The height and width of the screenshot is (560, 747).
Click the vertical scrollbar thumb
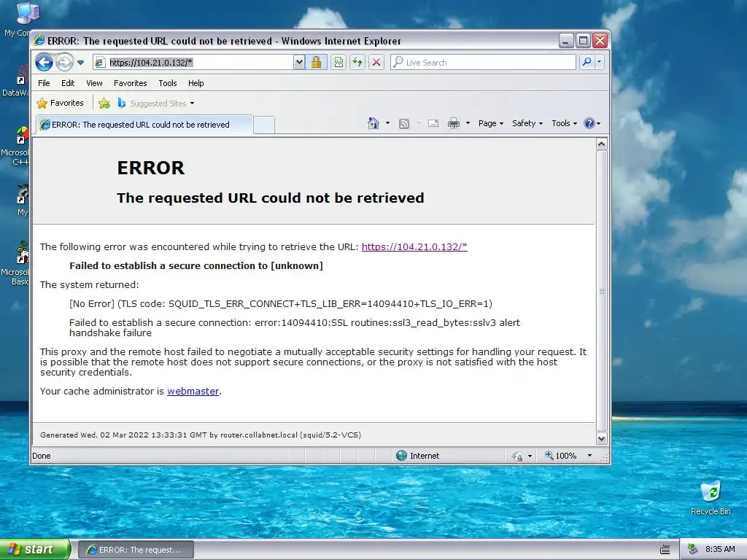tap(601, 291)
